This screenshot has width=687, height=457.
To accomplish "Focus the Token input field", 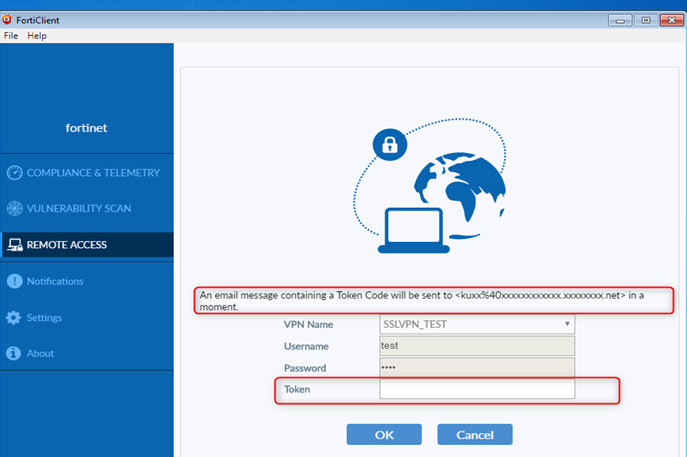I will pyautogui.click(x=477, y=389).
